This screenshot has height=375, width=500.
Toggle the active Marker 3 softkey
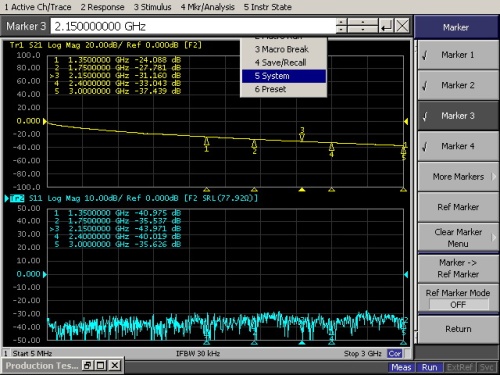tap(458, 116)
